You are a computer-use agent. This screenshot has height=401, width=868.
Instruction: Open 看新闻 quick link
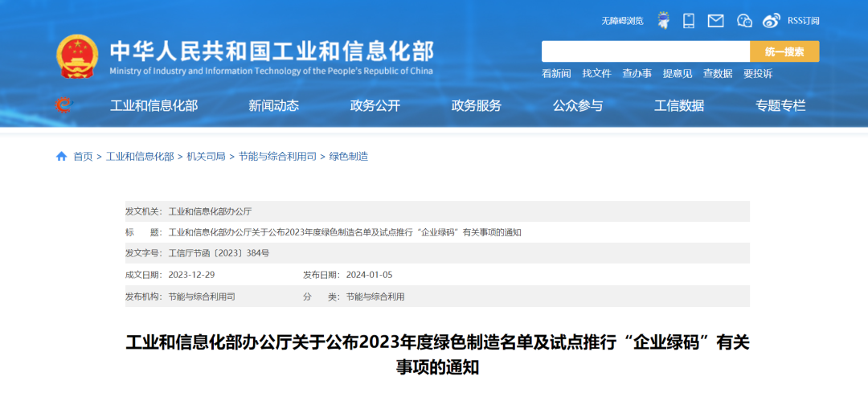point(556,74)
